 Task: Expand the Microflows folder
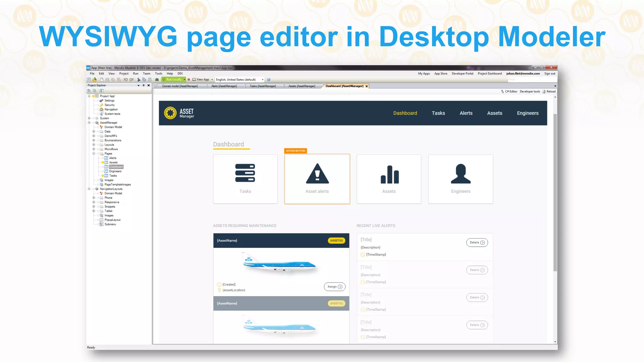[x=94, y=149]
